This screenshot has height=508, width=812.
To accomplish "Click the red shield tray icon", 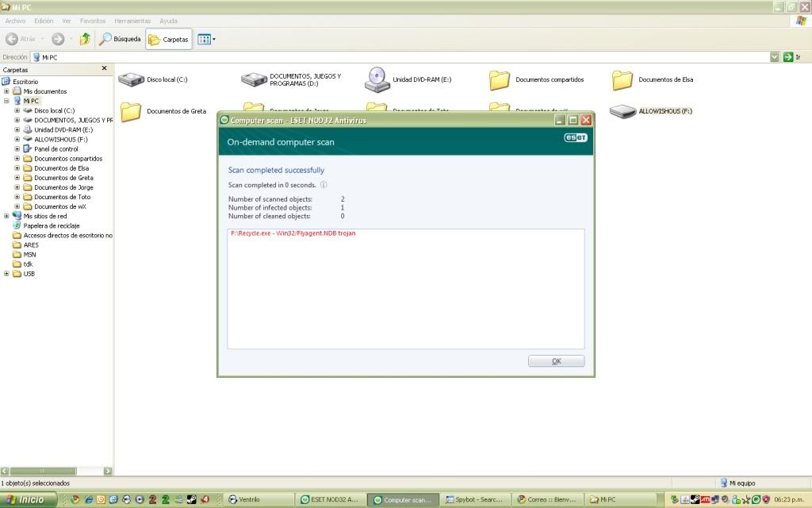I will [x=766, y=500].
